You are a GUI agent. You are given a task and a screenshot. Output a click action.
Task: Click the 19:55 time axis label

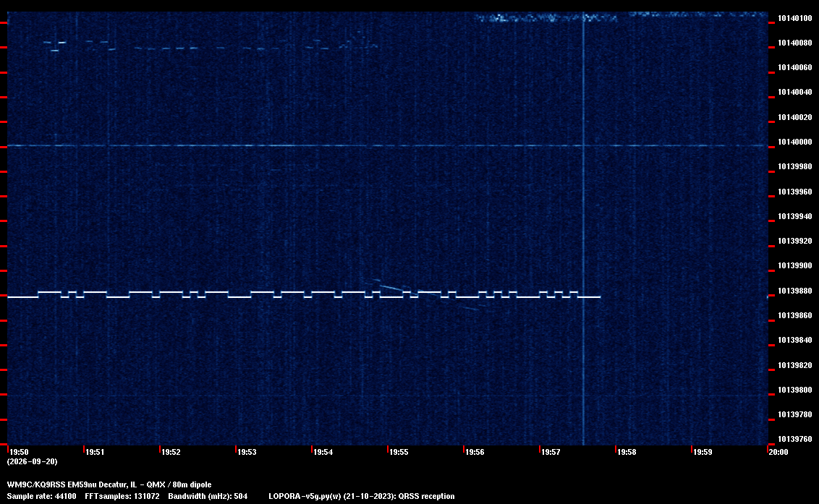(x=399, y=452)
